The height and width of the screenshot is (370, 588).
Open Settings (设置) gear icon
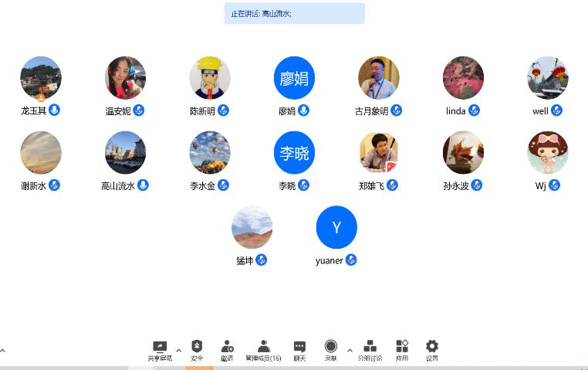coord(432,351)
